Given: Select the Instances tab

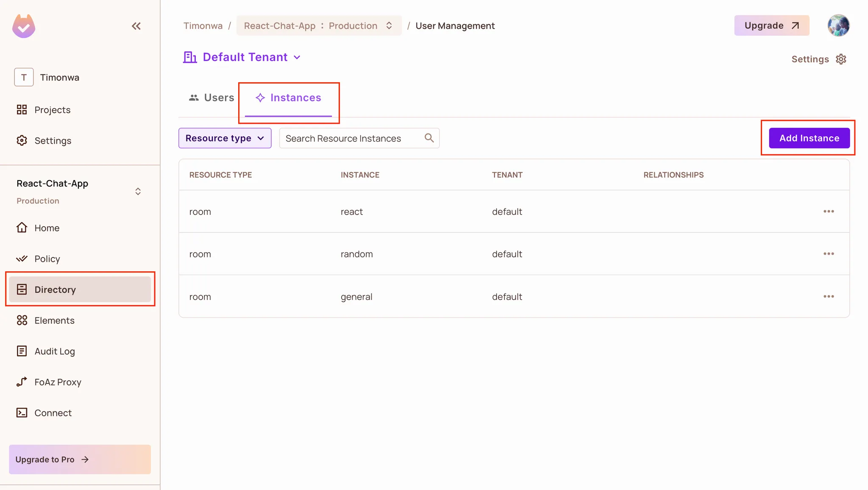Looking at the screenshot, I should click(289, 98).
